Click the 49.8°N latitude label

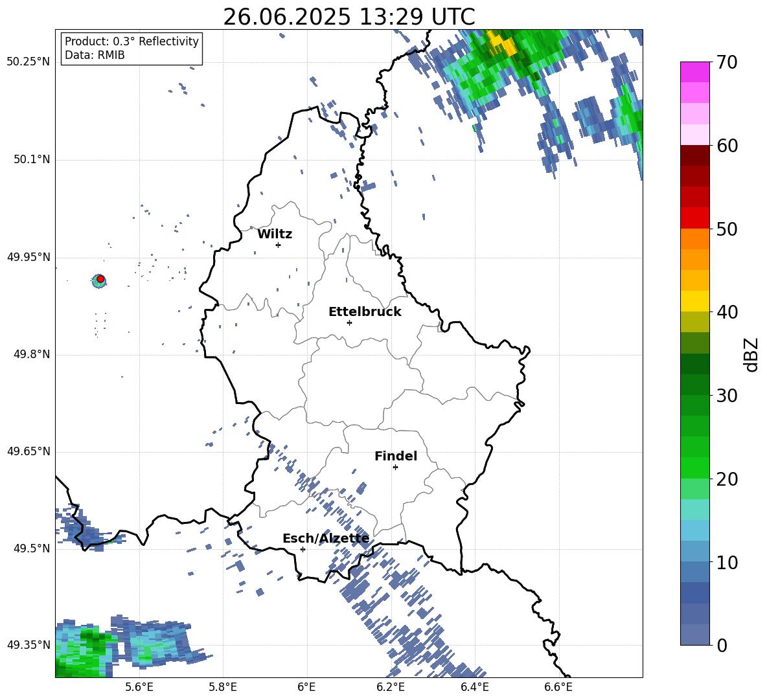[x=32, y=354]
